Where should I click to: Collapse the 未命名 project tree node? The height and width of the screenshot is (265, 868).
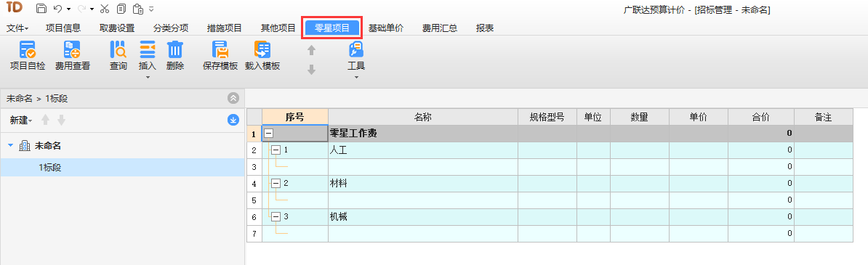tap(10, 145)
